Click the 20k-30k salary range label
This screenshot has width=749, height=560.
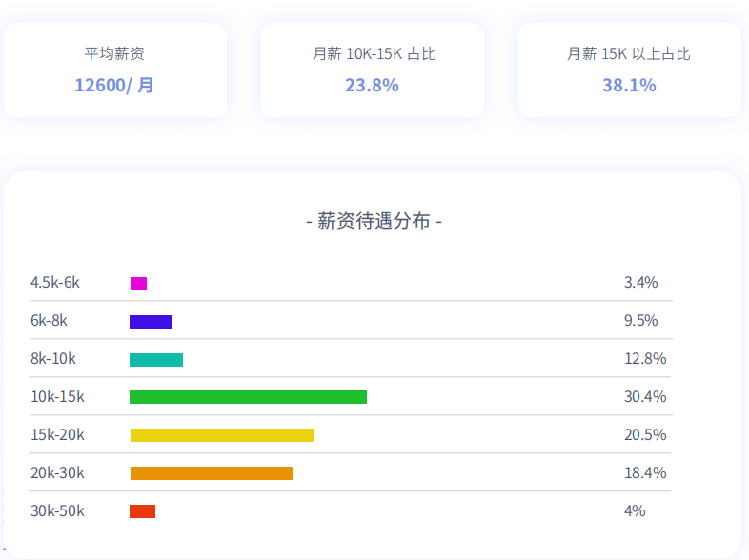57,473
